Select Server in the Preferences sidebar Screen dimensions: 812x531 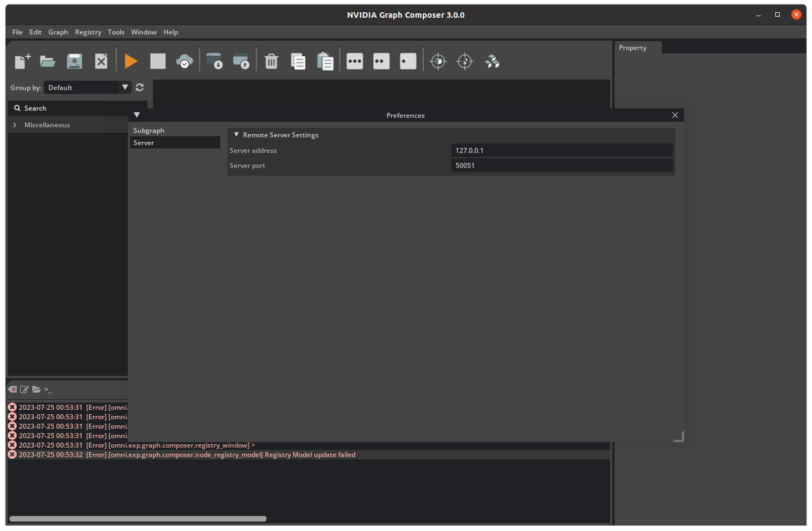(175, 143)
